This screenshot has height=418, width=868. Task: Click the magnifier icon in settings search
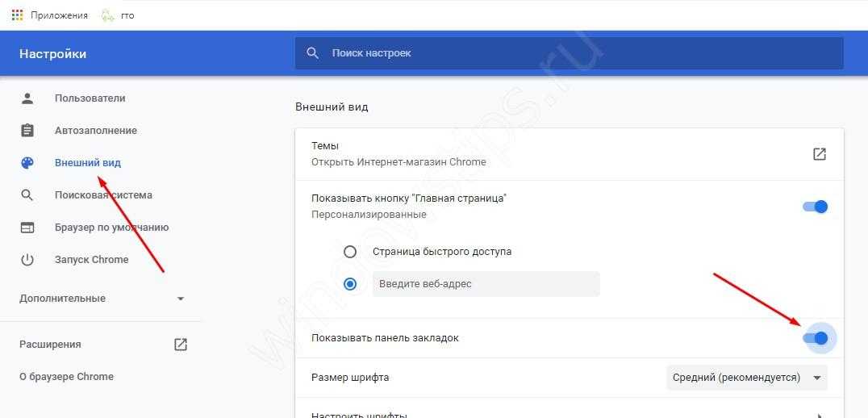point(313,53)
